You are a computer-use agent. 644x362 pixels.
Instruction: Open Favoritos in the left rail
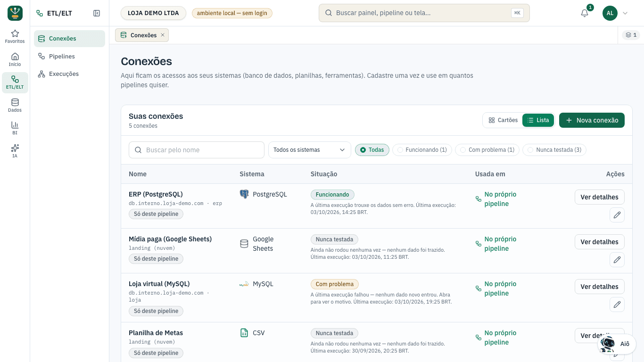15,37
